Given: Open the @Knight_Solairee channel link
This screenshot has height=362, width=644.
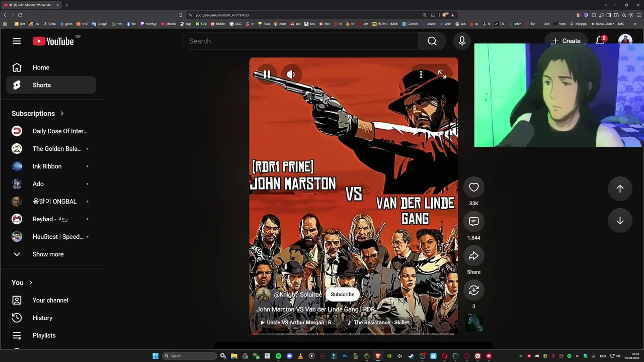Looking at the screenshot, I should click(x=298, y=295).
